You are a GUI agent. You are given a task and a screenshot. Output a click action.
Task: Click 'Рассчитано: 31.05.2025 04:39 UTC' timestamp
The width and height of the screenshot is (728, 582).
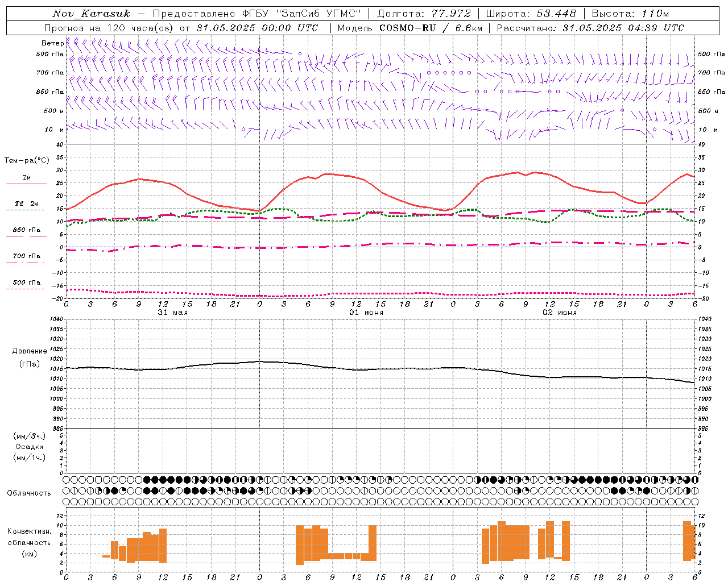tap(590, 28)
